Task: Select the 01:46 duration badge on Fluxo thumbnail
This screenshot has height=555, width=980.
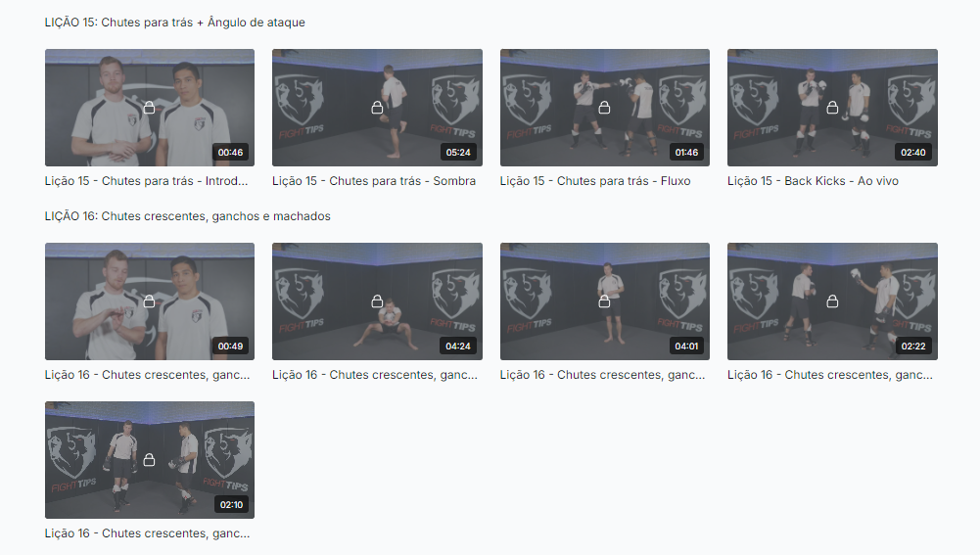Action: pos(686,152)
